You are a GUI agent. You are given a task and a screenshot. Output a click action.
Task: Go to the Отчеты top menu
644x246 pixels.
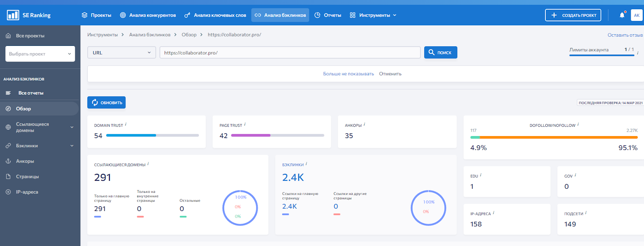328,15
